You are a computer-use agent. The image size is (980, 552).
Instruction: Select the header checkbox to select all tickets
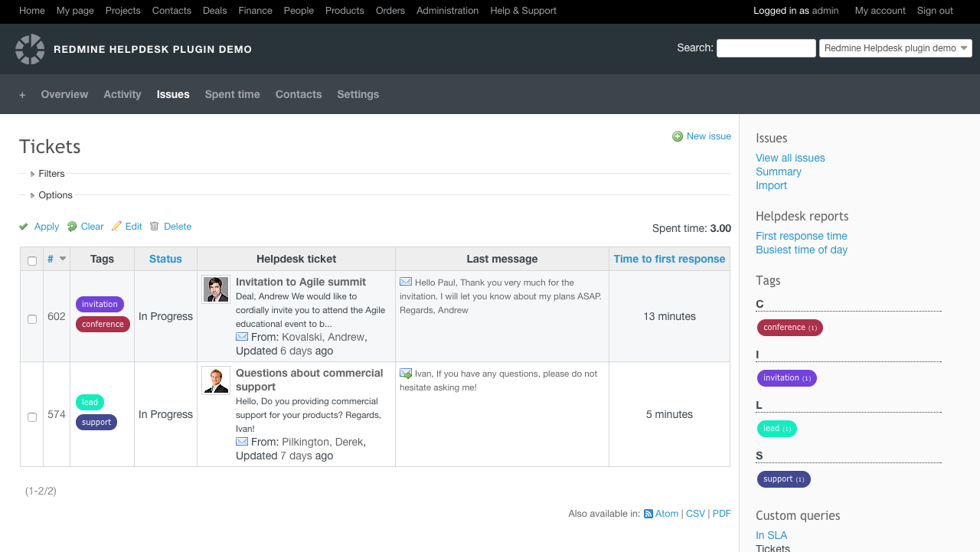(x=32, y=261)
